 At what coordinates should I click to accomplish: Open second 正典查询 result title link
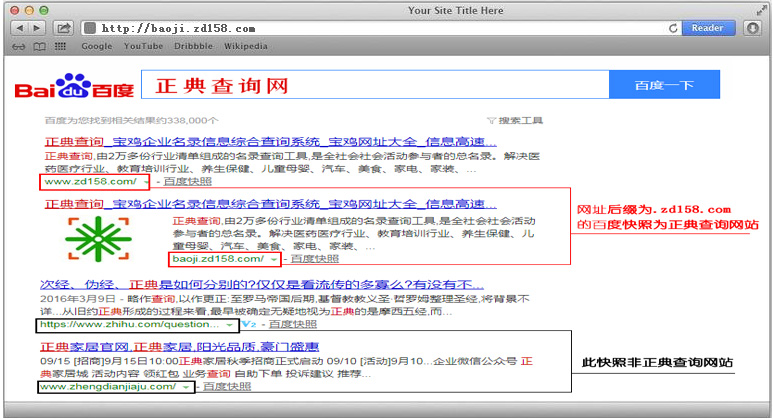(271, 204)
